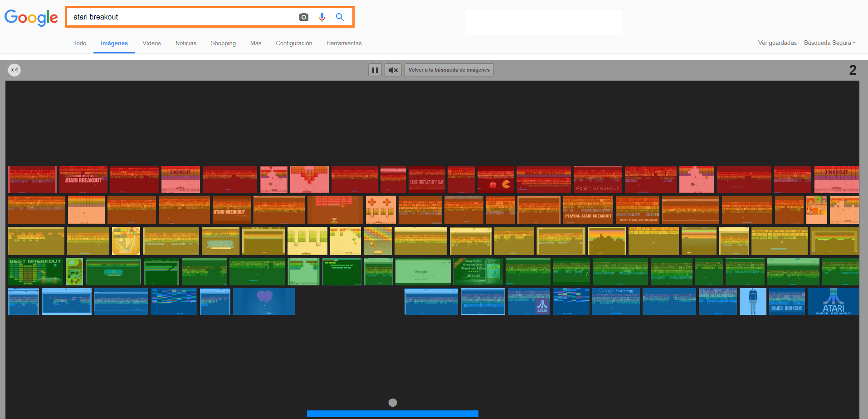Switch to the Todo tab
Image resolution: width=868 pixels, height=419 pixels.
point(80,43)
